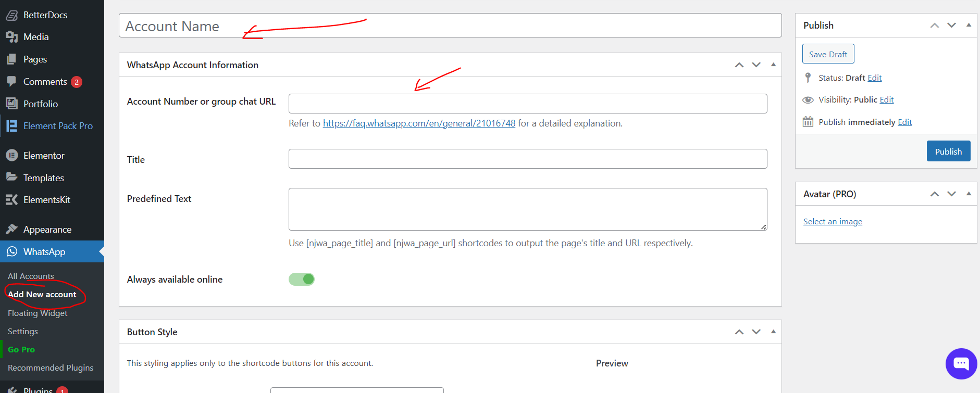This screenshot has width=980, height=393.
Task: Collapse the Avatar (PRO) panel
Action: pyautogui.click(x=969, y=194)
